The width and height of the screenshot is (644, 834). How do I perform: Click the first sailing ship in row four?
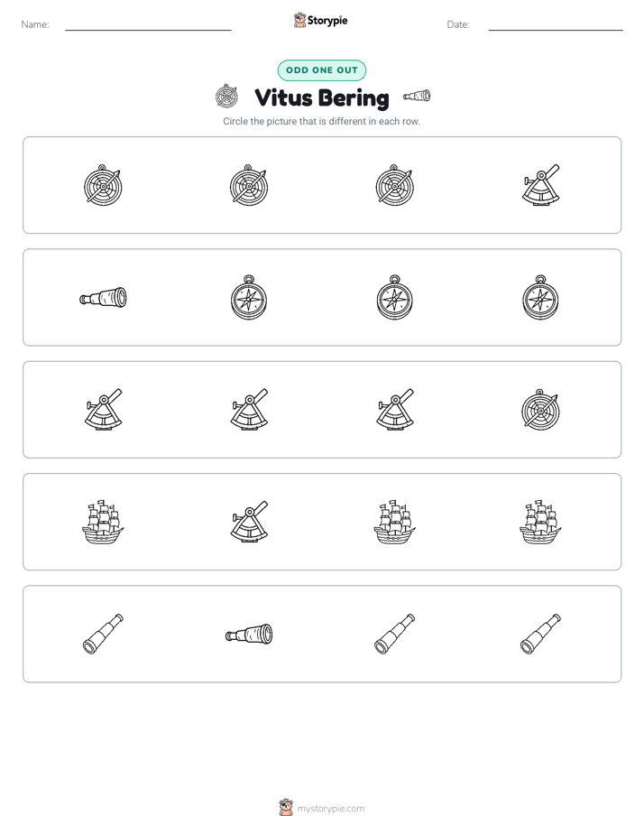tap(103, 522)
